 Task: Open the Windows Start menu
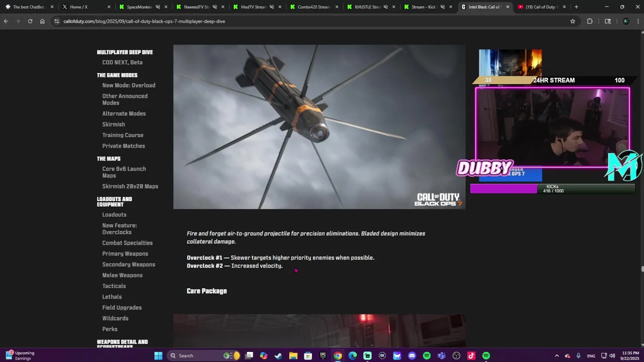coord(158,355)
